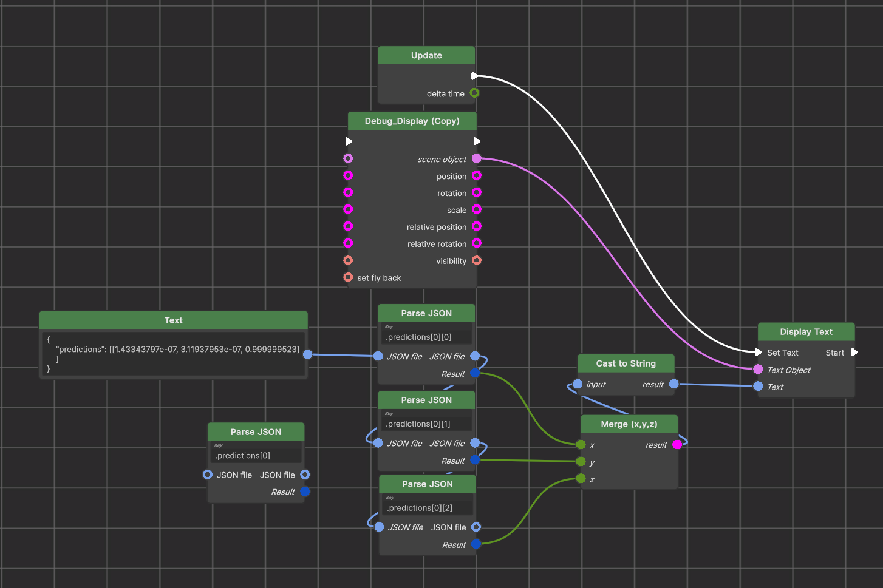Click the Start execution arrow on Display Text
The height and width of the screenshot is (588, 883).
pyautogui.click(x=854, y=352)
